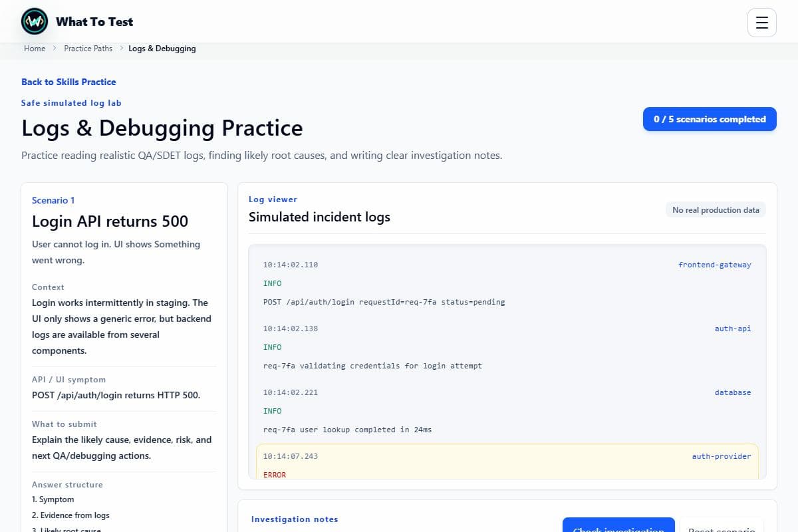The width and height of the screenshot is (798, 532).
Task: Click the POST /api/auth/login pending log message
Action: (384, 302)
